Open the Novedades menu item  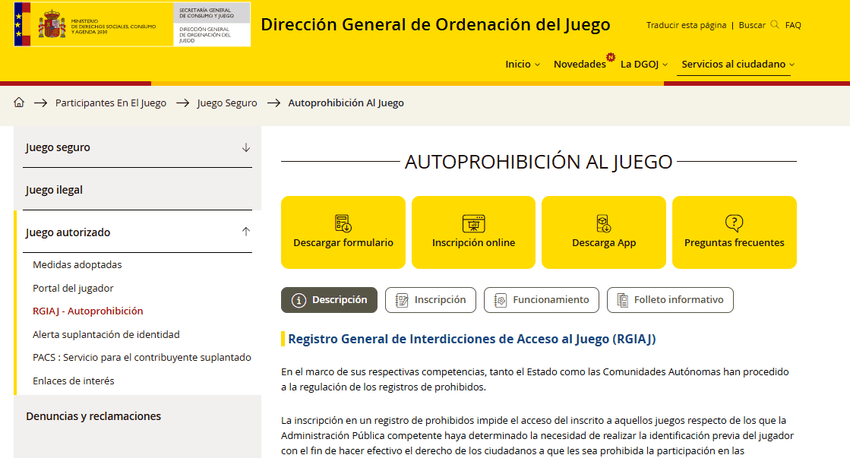(x=579, y=64)
